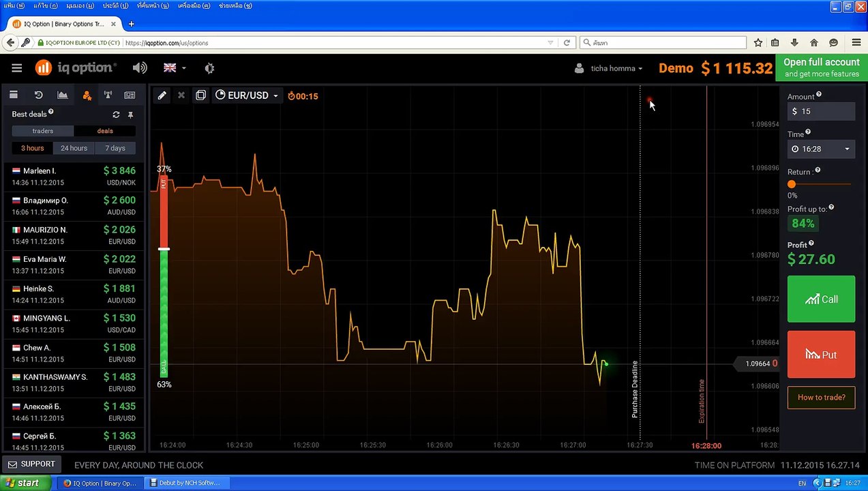This screenshot has height=491, width=868.
Task: Bookmark page with the star icon
Action: pos(758,42)
